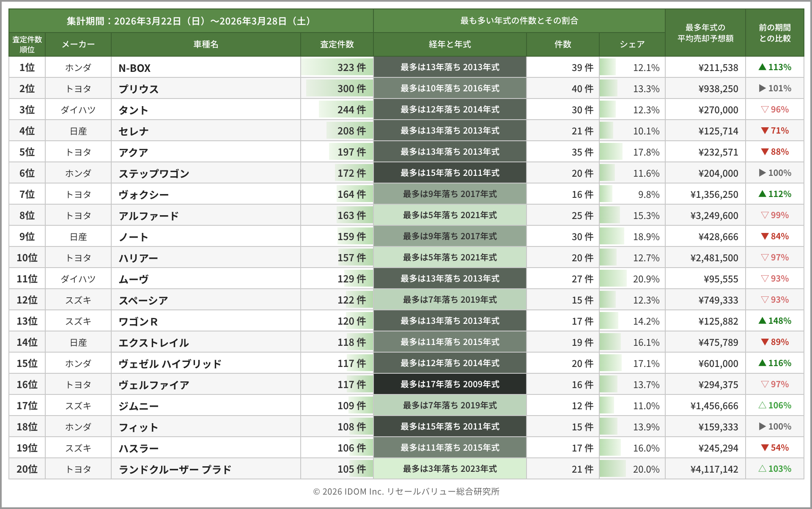This screenshot has width=812, height=509.
Task: Select the プリウス model name
Action: (x=139, y=89)
